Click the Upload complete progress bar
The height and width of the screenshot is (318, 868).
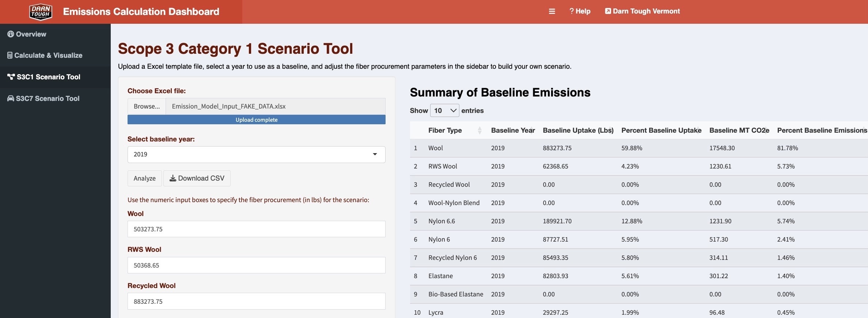click(x=257, y=120)
